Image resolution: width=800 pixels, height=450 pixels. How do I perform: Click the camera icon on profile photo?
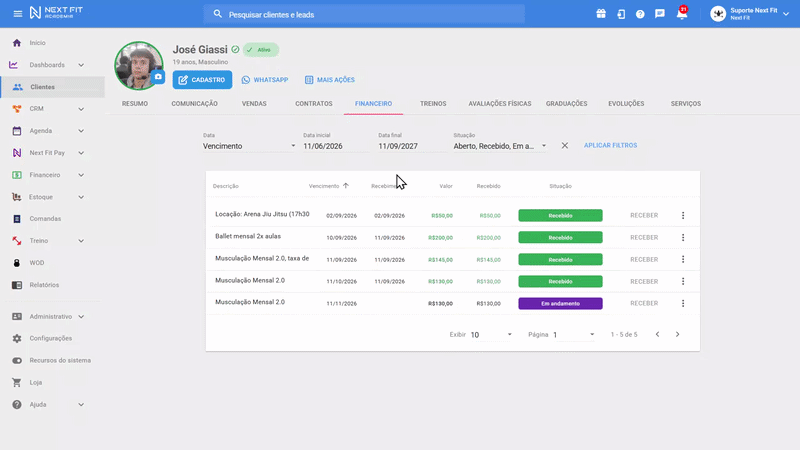158,77
